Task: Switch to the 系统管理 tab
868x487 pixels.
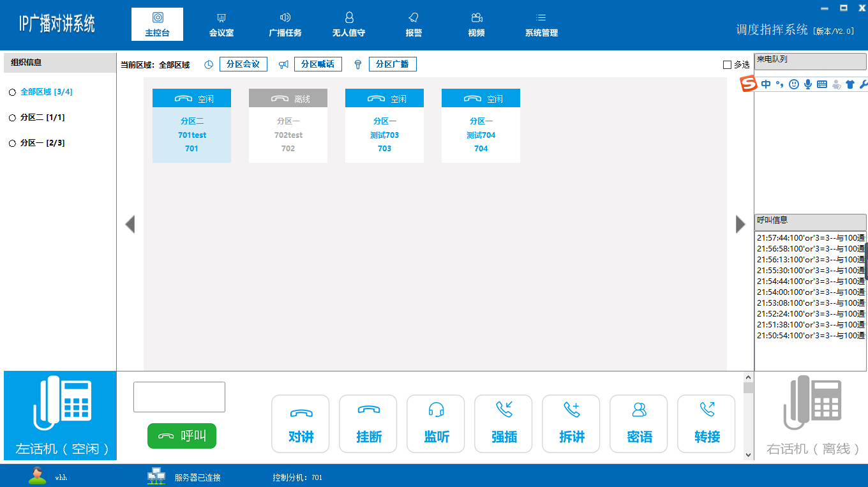Action: click(x=541, y=25)
